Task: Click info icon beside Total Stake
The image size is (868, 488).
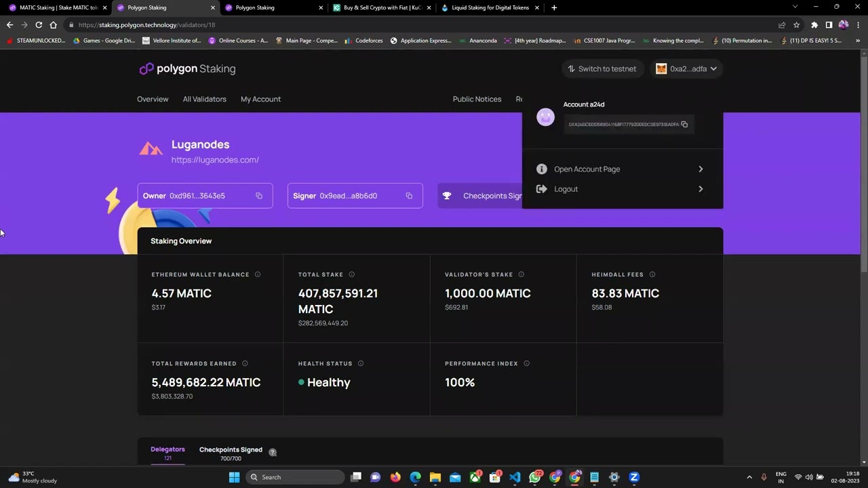Action: tap(351, 274)
